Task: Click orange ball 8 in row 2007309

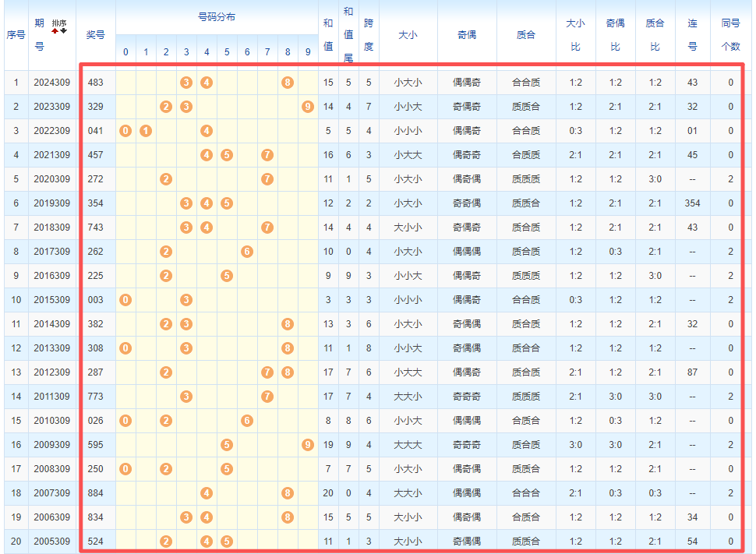Action: (288, 493)
